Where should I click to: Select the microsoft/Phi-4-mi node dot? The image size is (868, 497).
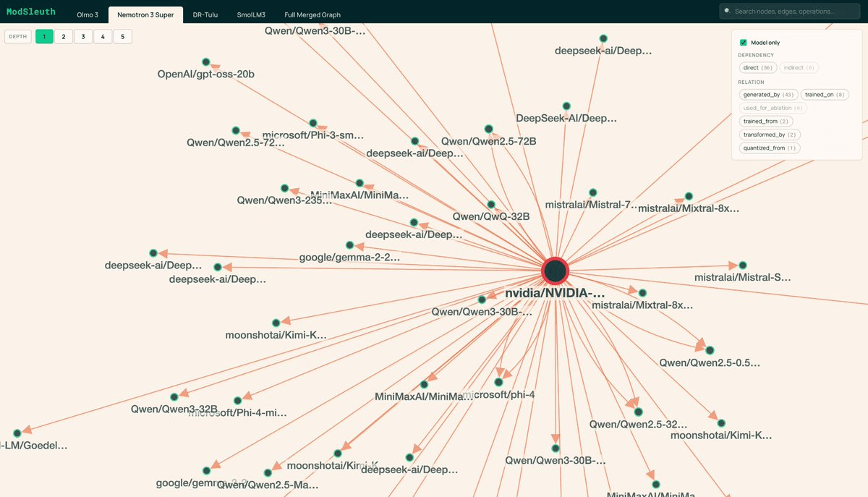[x=238, y=401]
